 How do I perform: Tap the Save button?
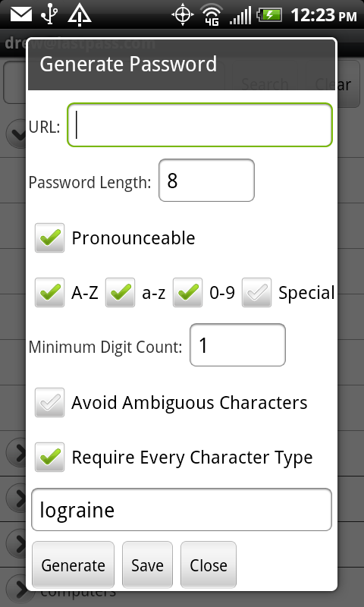(x=147, y=565)
